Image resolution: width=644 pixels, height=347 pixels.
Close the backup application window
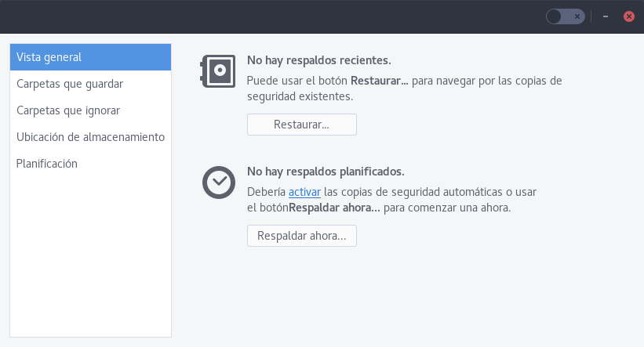628,16
